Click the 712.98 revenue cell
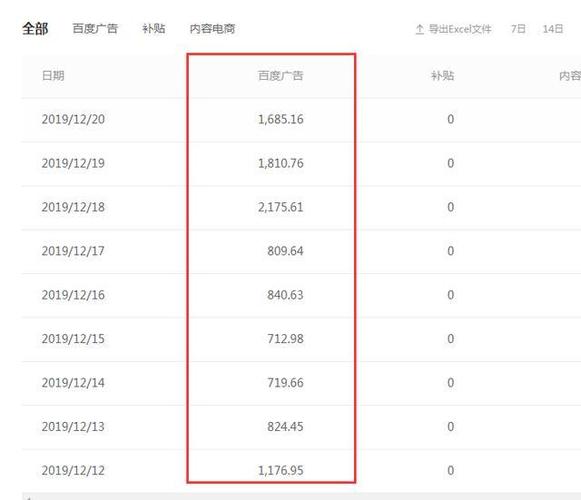The height and width of the screenshot is (500, 581). (x=285, y=339)
